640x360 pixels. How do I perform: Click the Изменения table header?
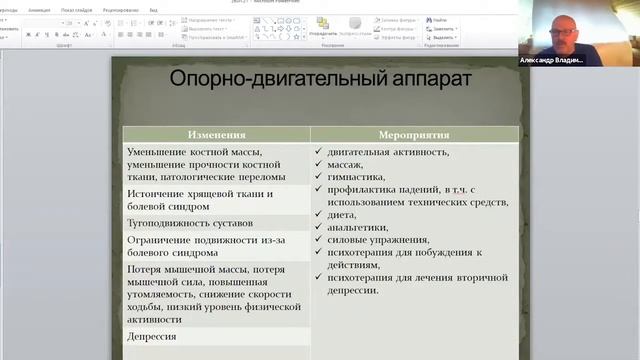coord(216,135)
